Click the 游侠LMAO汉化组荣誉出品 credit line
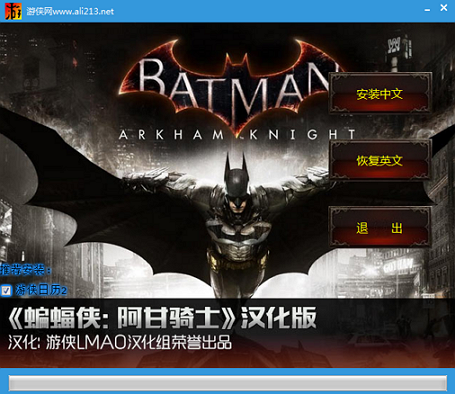Screen dimensions: 455x394 pos(139,343)
